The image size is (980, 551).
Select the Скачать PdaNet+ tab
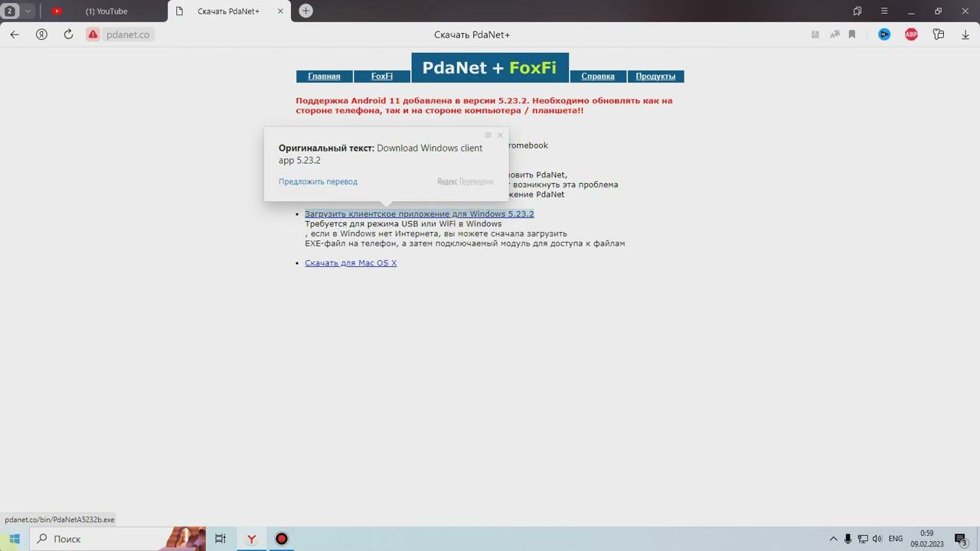point(228,11)
